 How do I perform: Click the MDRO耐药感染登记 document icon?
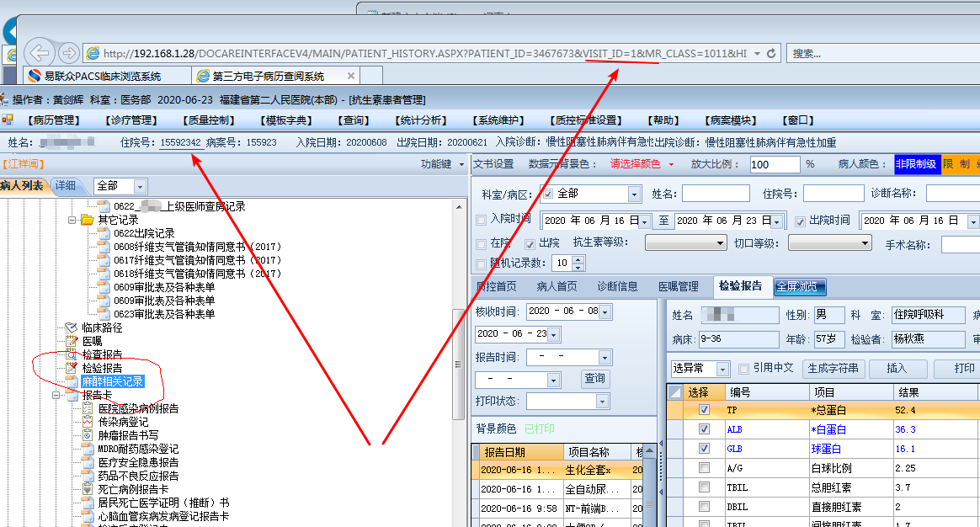click(88, 449)
